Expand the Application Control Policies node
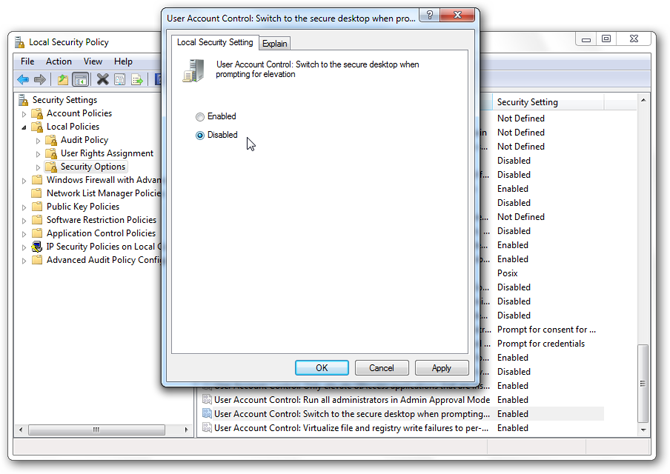 (x=24, y=234)
